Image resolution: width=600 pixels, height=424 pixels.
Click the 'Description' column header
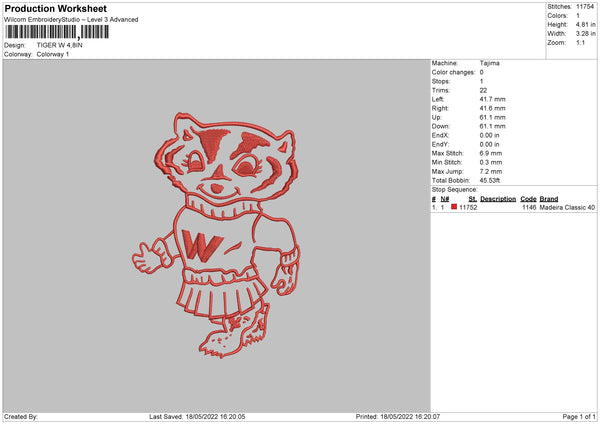tap(498, 199)
